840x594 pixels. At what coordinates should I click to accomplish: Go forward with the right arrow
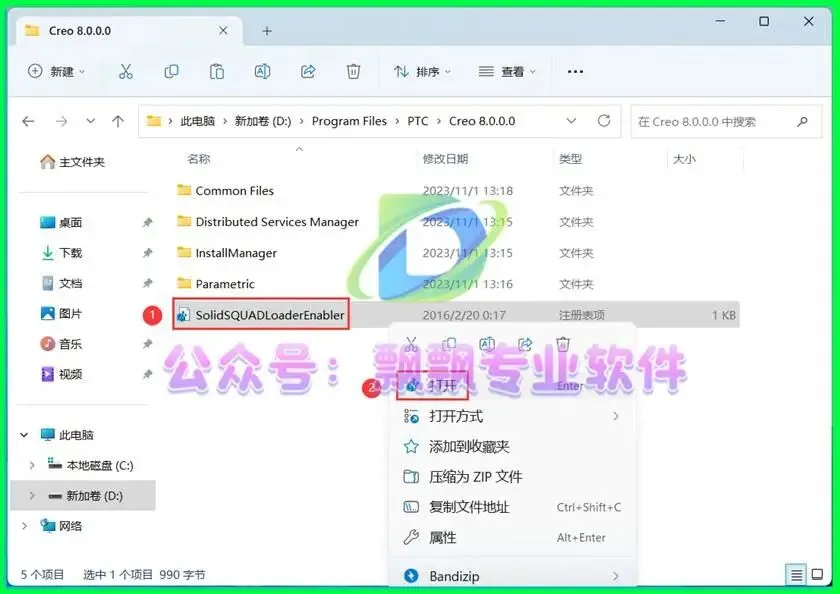tap(62, 122)
